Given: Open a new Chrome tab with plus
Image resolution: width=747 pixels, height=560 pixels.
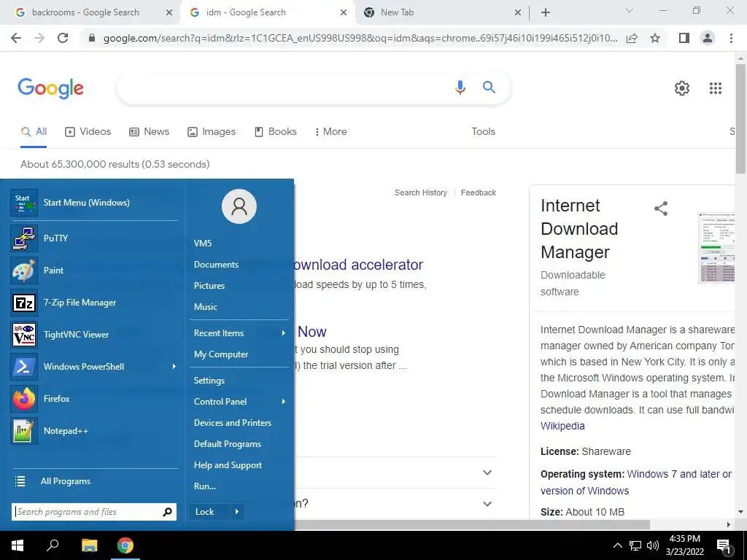Looking at the screenshot, I should click(x=546, y=12).
